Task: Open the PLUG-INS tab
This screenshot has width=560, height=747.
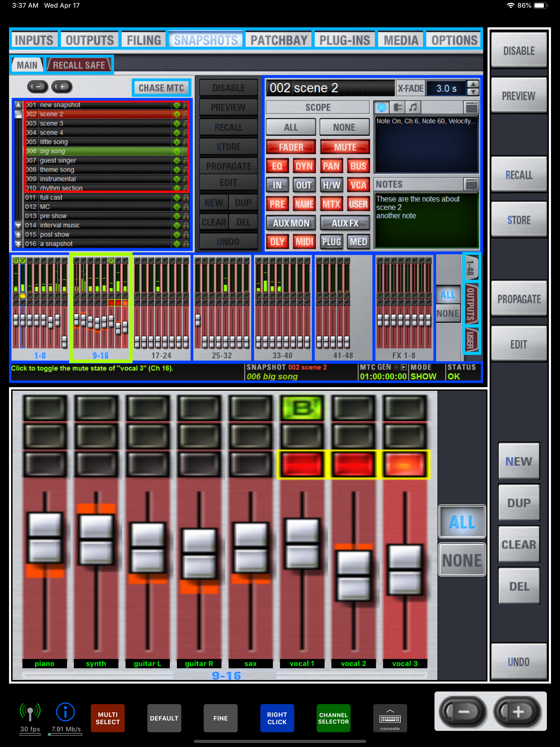Action: (x=345, y=40)
